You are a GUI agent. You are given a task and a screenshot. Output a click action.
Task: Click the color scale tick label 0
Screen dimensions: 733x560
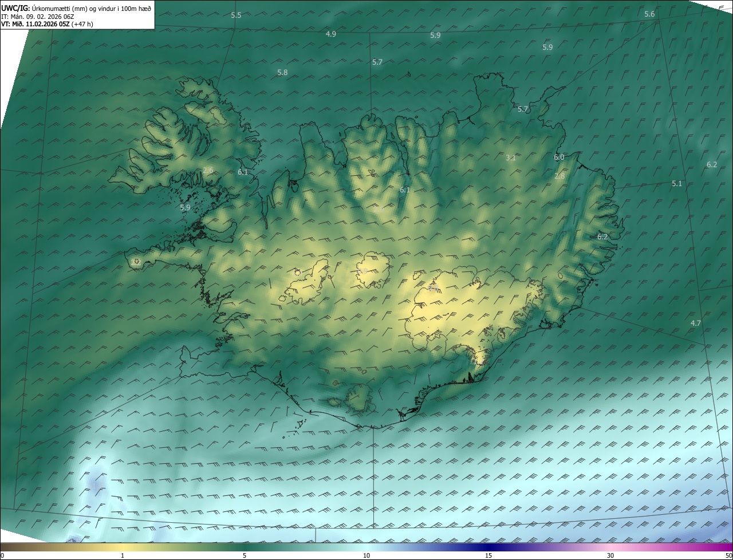click(2, 556)
